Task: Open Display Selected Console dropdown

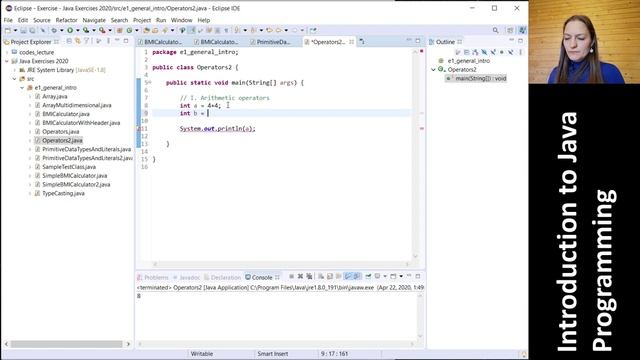Action: tap(384, 276)
